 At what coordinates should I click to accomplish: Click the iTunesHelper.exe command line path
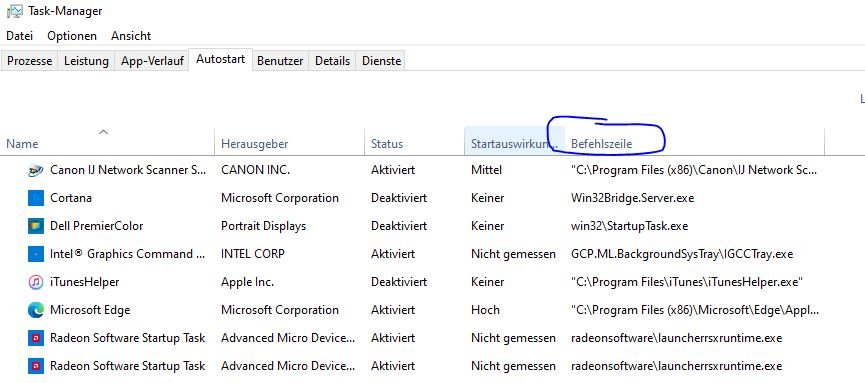point(687,283)
